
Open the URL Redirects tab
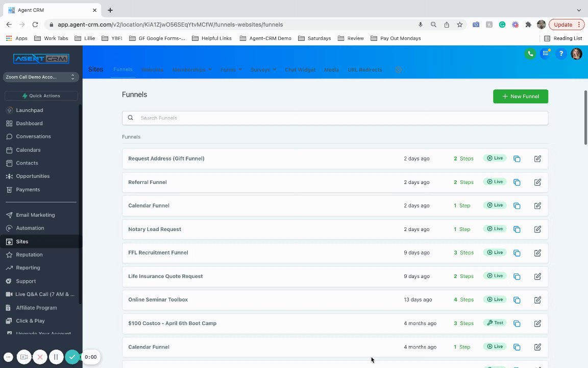pyautogui.click(x=364, y=70)
